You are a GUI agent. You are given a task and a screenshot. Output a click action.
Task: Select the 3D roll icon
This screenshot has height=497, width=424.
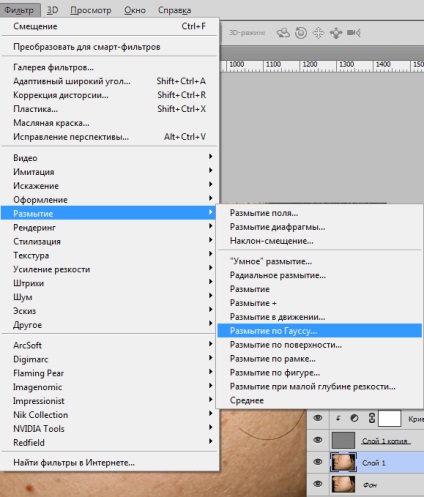301,33
